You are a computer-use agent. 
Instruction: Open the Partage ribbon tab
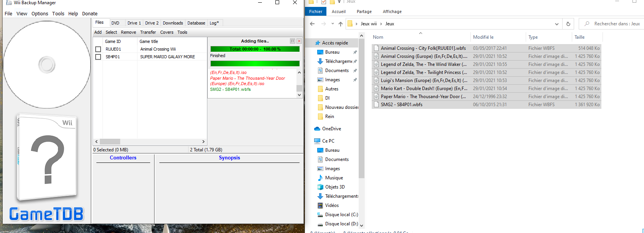(x=364, y=11)
